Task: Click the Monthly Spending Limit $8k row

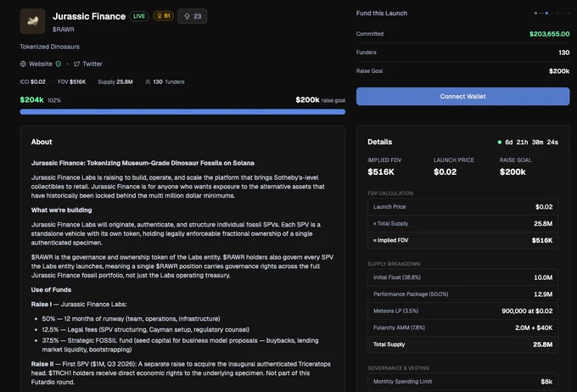Action: [x=462, y=382]
